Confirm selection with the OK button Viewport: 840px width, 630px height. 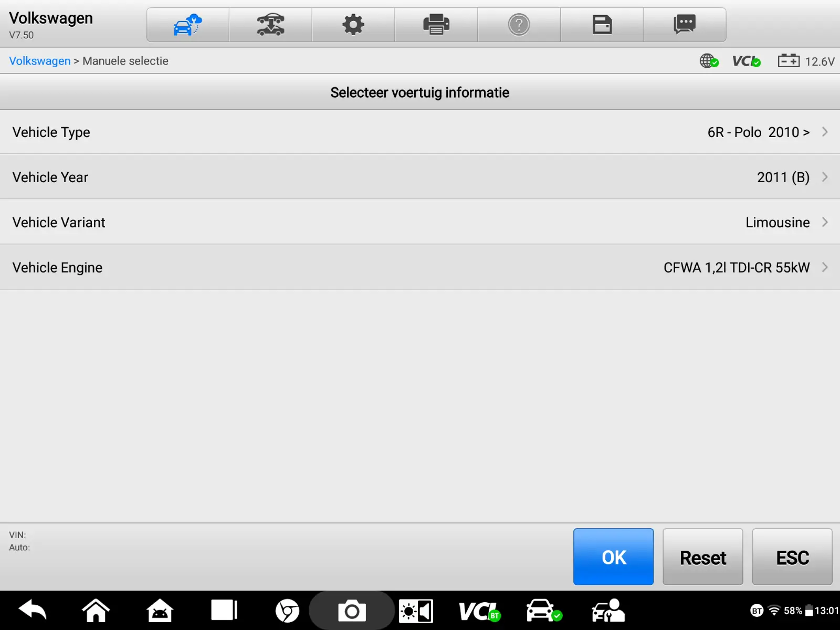point(614,557)
